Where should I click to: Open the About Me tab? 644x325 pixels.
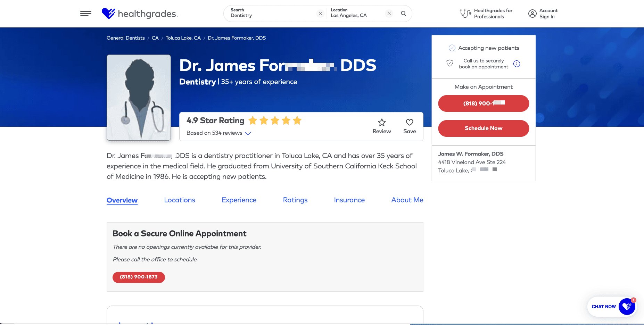coord(407,200)
